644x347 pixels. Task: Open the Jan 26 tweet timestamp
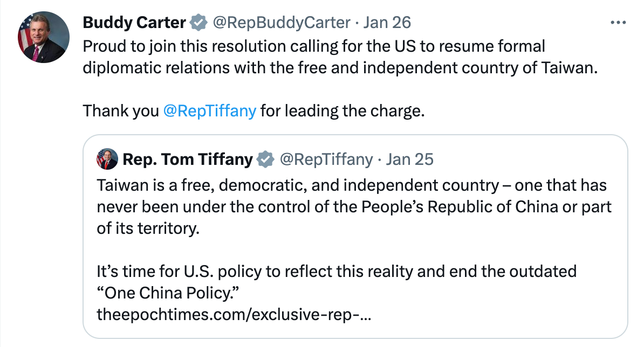pyautogui.click(x=387, y=23)
